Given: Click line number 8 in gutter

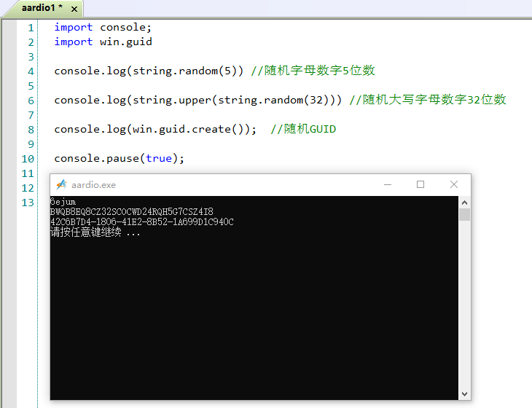Looking at the screenshot, I should (31, 130).
